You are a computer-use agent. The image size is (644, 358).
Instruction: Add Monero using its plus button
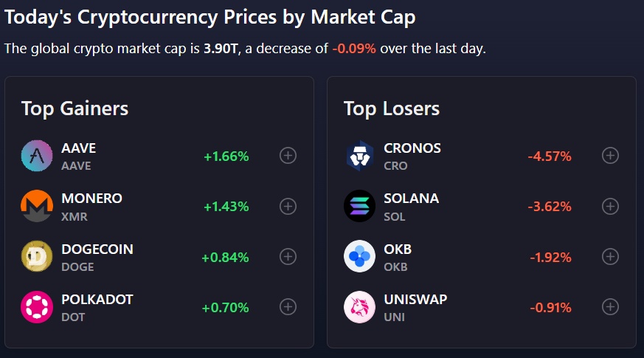pyautogui.click(x=288, y=206)
